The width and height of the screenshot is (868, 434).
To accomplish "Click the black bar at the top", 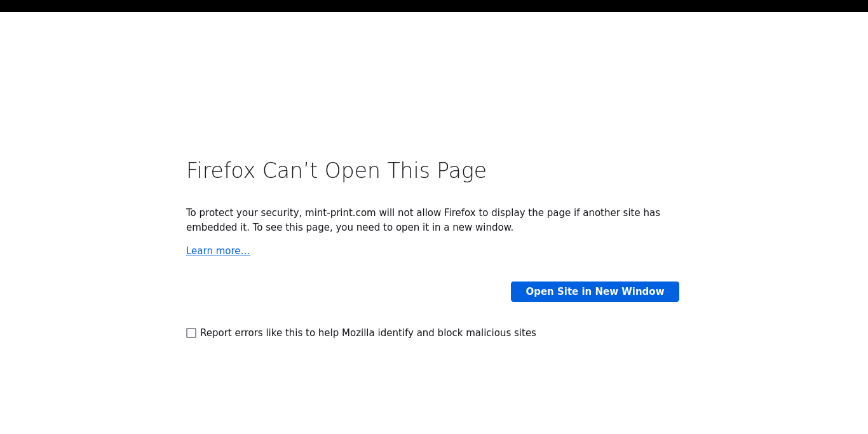I will click(x=434, y=6).
